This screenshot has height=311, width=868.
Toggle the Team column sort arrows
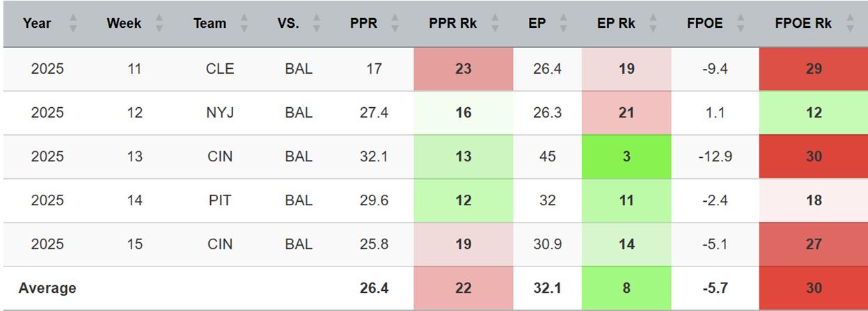(244, 24)
